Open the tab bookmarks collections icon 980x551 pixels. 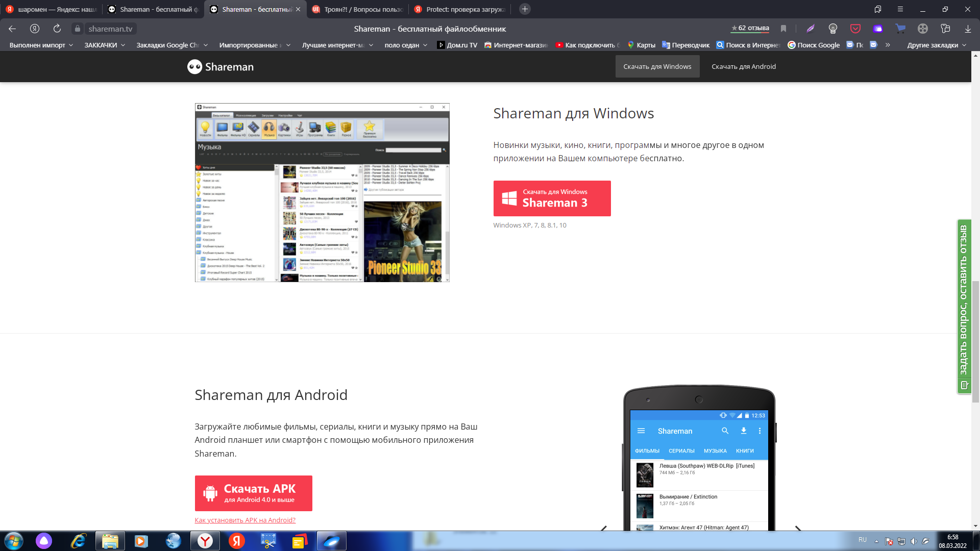(878, 9)
